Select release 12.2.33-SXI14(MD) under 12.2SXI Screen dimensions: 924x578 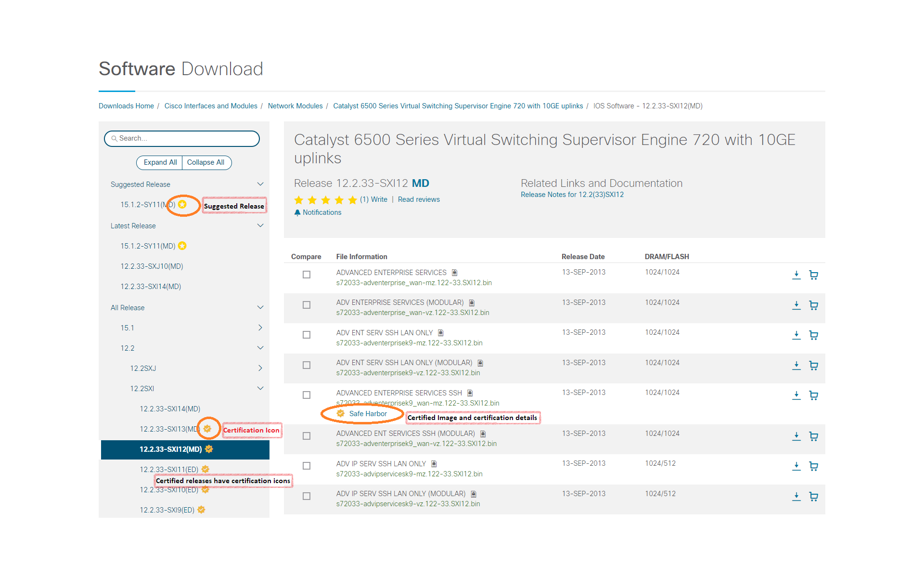pyautogui.click(x=170, y=409)
